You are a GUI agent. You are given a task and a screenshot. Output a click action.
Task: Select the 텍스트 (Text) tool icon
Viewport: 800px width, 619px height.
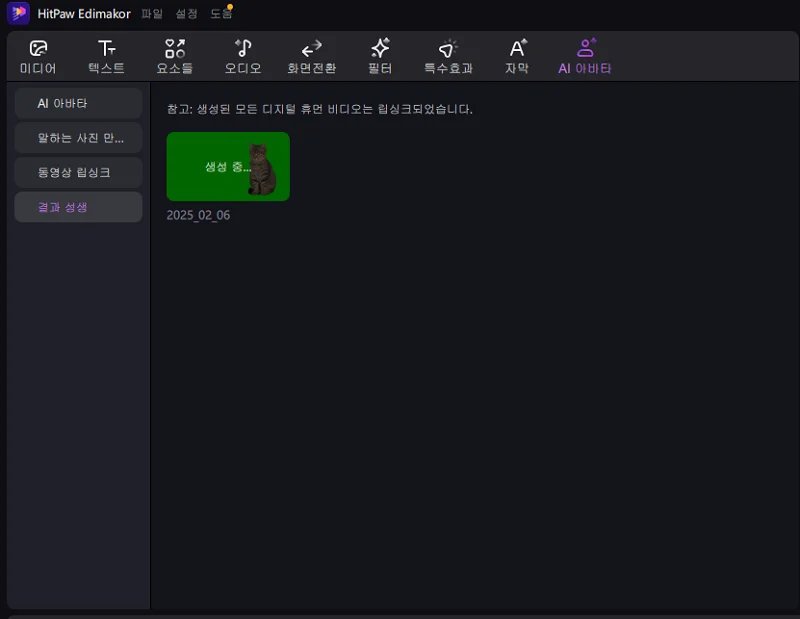click(105, 55)
